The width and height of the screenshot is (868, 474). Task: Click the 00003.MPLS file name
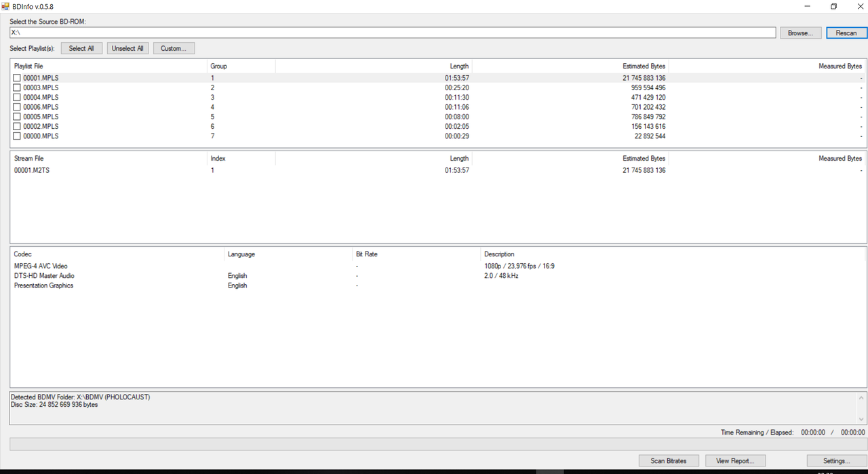41,87
